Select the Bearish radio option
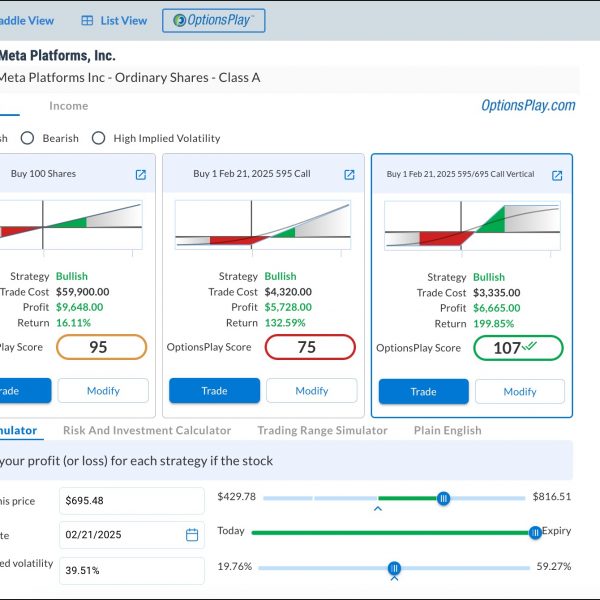 tap(27, 138)
